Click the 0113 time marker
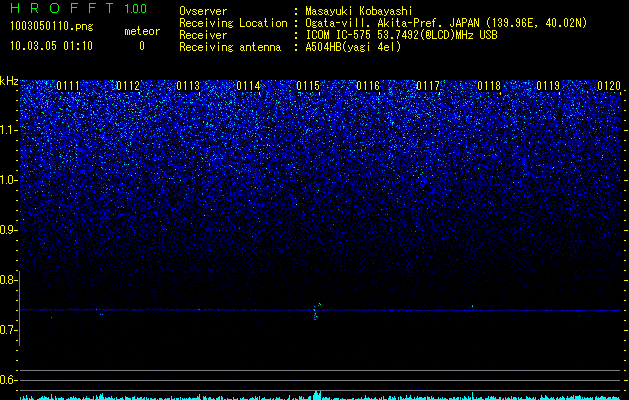 [188, 86]
